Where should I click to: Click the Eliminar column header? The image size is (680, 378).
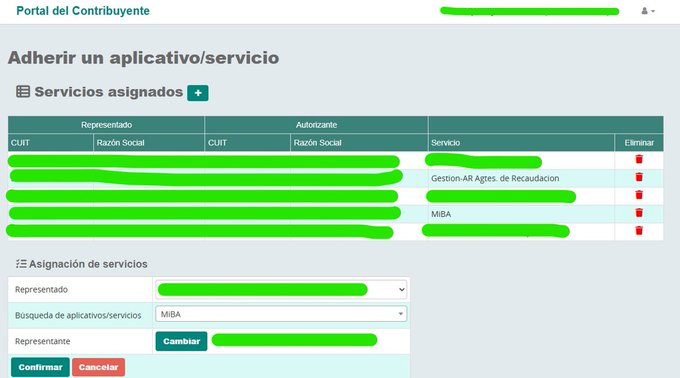639,143
